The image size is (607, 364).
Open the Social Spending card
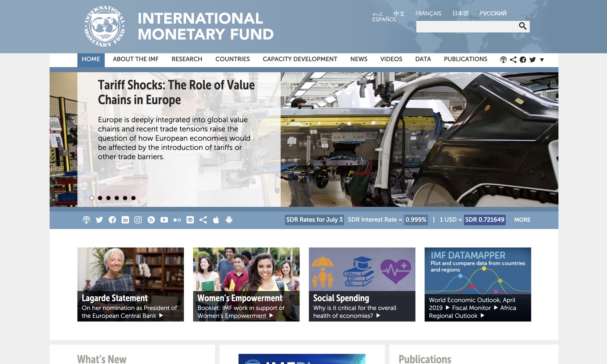coord(362,284)
